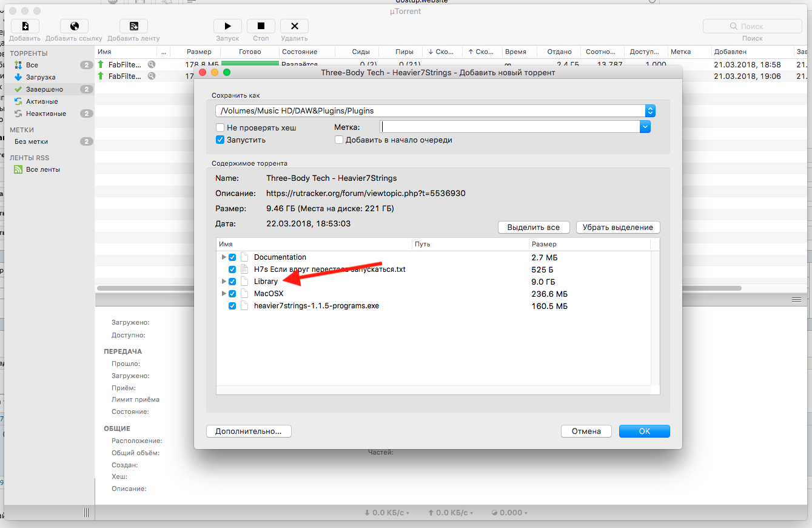
Task: Sort torrents by Время column header
Action: coord(515,52)
